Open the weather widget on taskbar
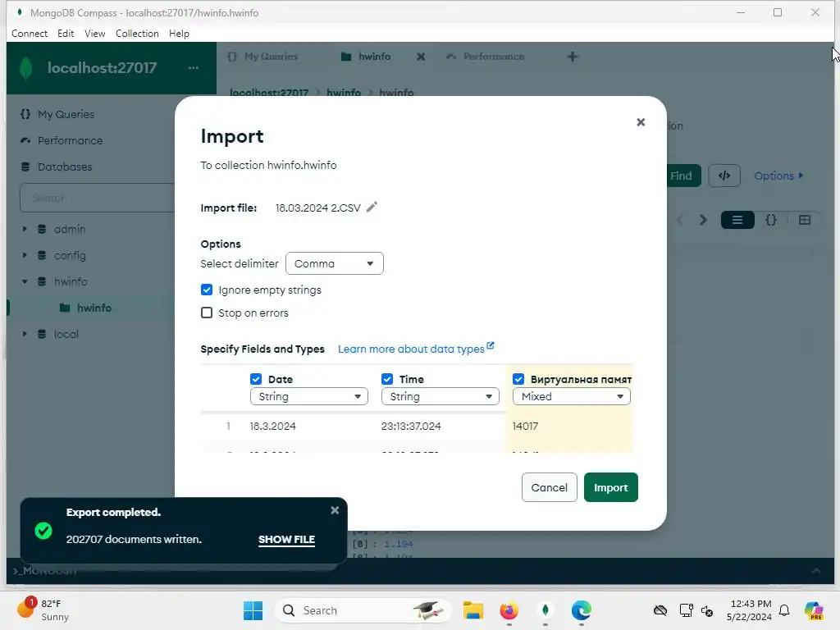Viewport: 840px width, 630px height. click(x=44, y=610)
